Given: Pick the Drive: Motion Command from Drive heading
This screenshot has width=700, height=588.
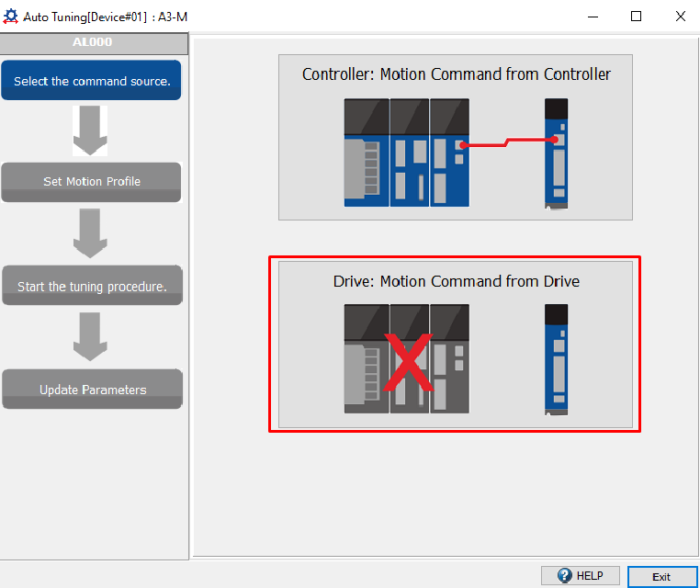Looking at the screenshot, I should click(456, 281).
